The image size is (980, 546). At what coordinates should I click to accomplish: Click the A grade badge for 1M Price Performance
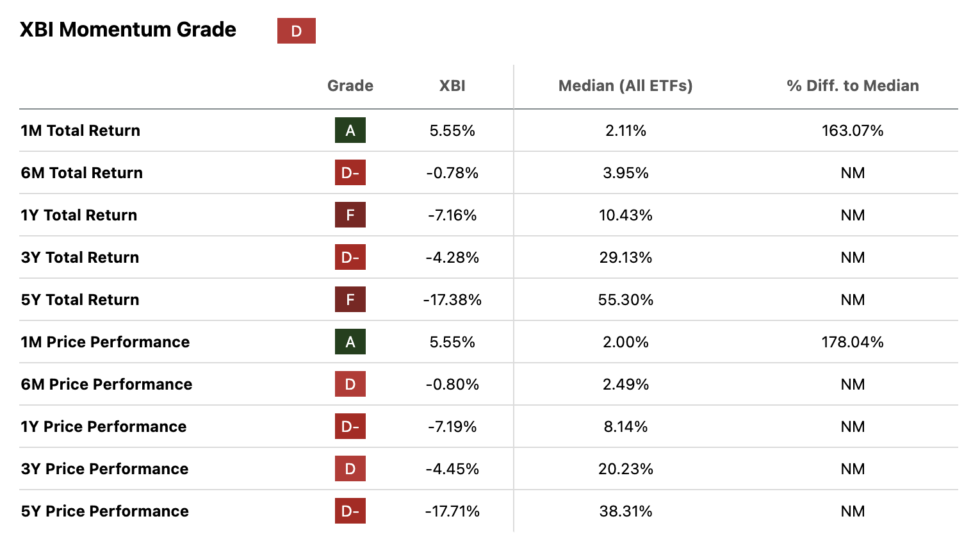coord(350,342)
